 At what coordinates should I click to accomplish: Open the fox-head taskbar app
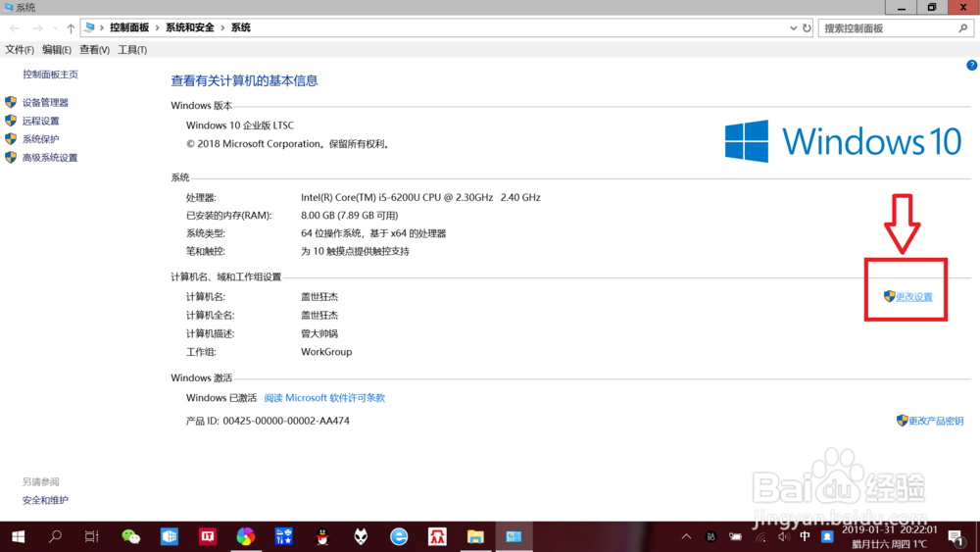tap(361, 536)
